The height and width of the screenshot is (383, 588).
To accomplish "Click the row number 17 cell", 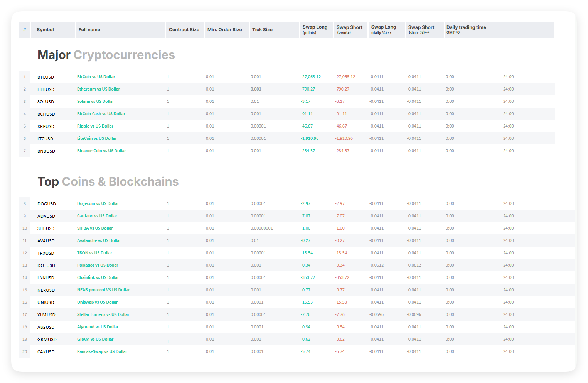I will point(25,314).
